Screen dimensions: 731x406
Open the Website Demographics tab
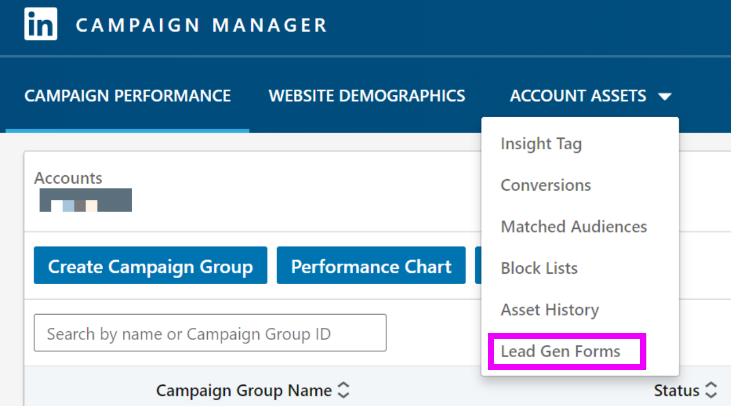367,96
